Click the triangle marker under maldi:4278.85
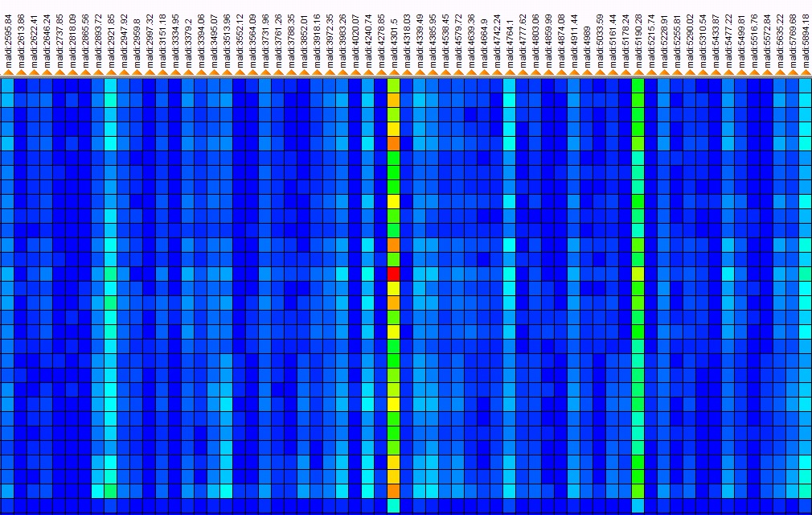Screen dimensions: 812x515 382,72
